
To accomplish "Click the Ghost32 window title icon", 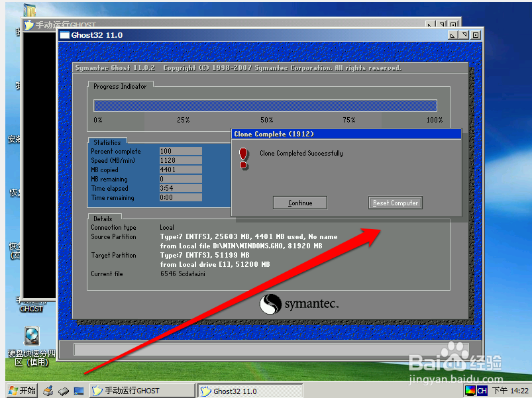I will pos(64,35).
